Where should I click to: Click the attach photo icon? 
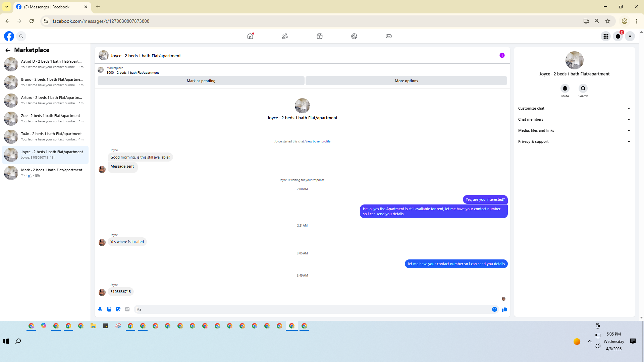coord(109,309)
